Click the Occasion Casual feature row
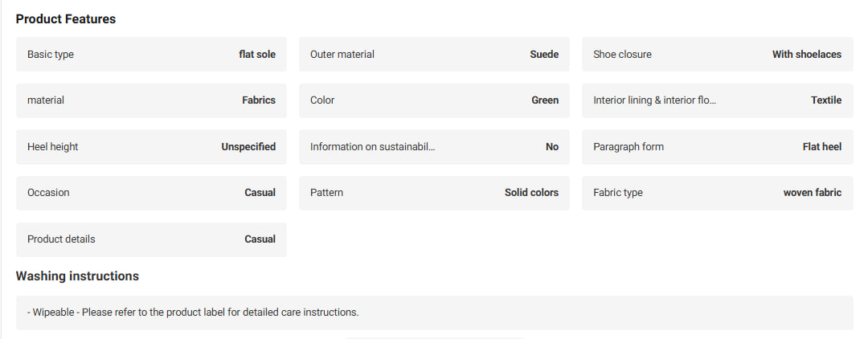The image size is (868, 339). (x=151, y=193)
